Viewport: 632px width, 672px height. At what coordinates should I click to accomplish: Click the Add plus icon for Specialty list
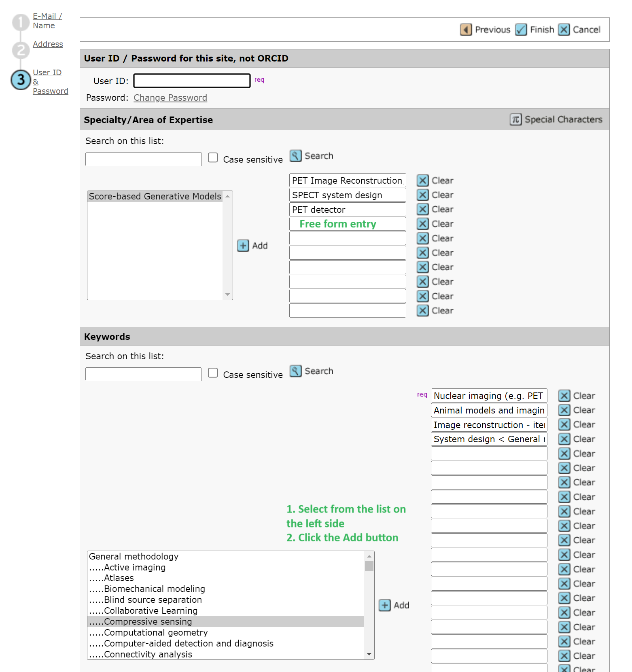(243, 246)
